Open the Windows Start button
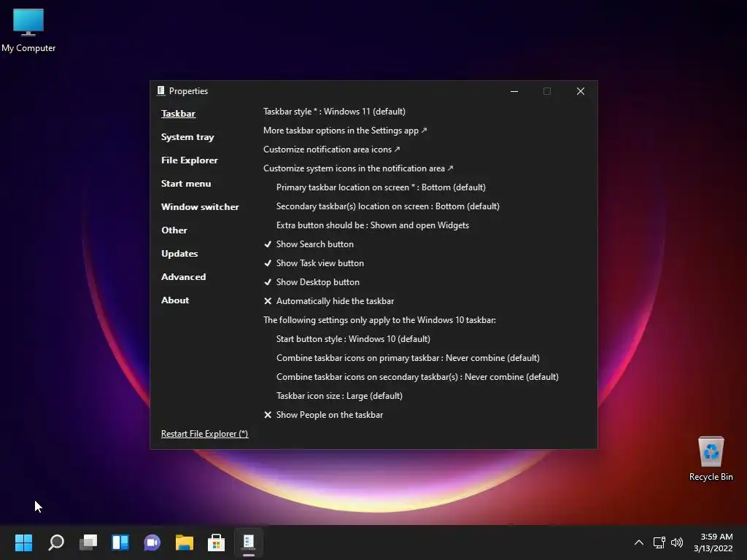The image size is (747, 560). pyautogui.click(x=23, y=542)
